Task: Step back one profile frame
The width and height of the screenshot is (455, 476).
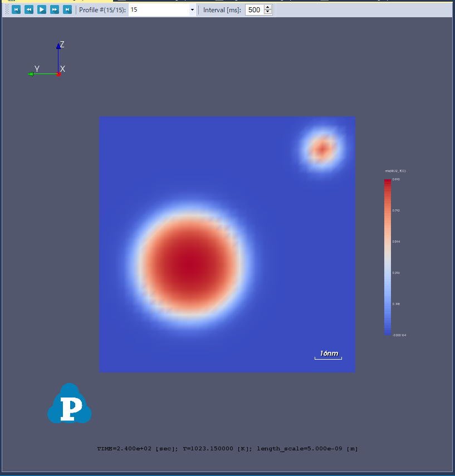Action: [29, 9]
